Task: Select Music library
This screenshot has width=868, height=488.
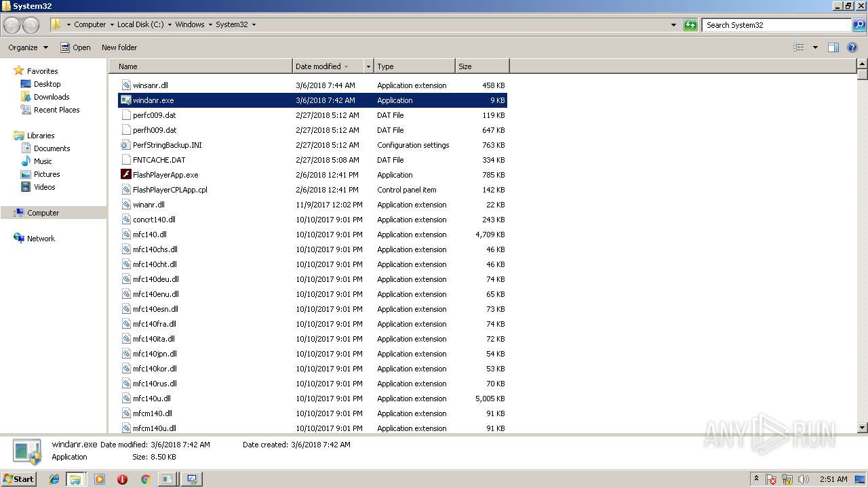Action: point(43,161)
